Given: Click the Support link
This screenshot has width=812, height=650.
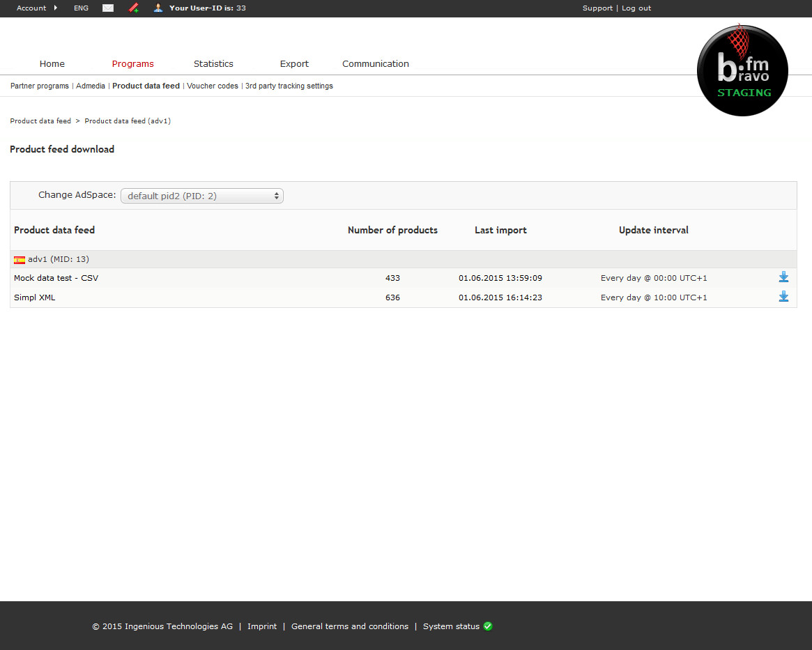Looking at the screenshot, I should pos(597,8).
